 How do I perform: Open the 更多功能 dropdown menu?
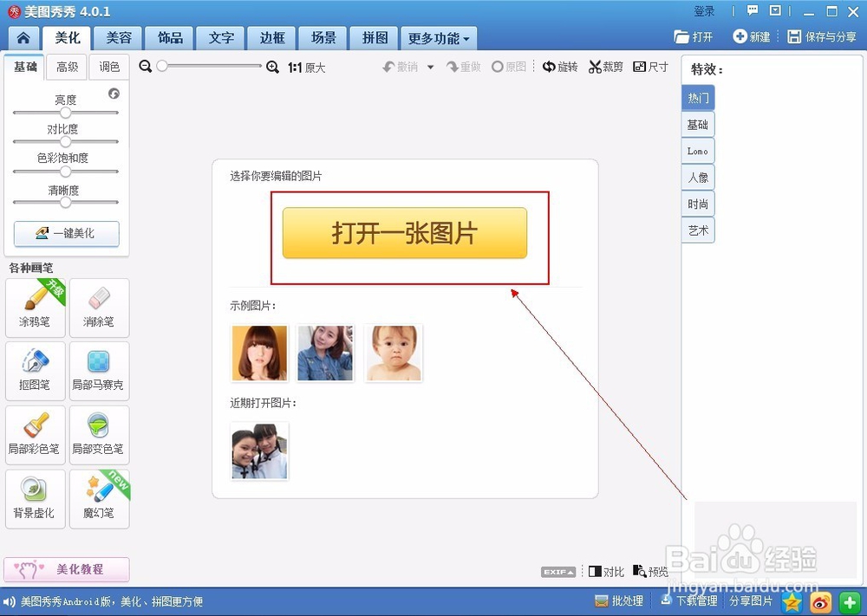point(437,38)
